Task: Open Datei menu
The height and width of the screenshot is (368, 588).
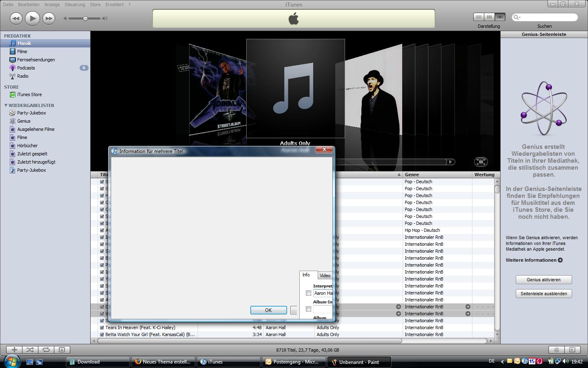Action: pyautogui.click(x=8, y=4)
